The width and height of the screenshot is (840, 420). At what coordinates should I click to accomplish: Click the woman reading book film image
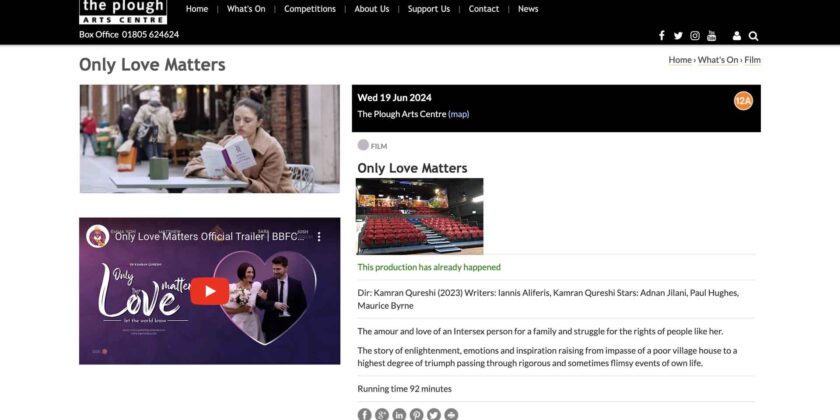click(209, 138)
